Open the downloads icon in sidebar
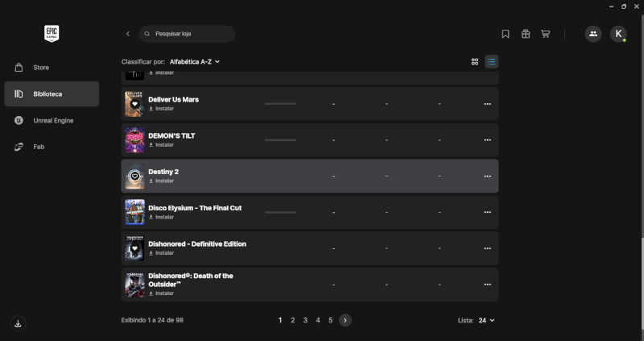The height and width of the screenshot is (341, 644). coord(18,324)
